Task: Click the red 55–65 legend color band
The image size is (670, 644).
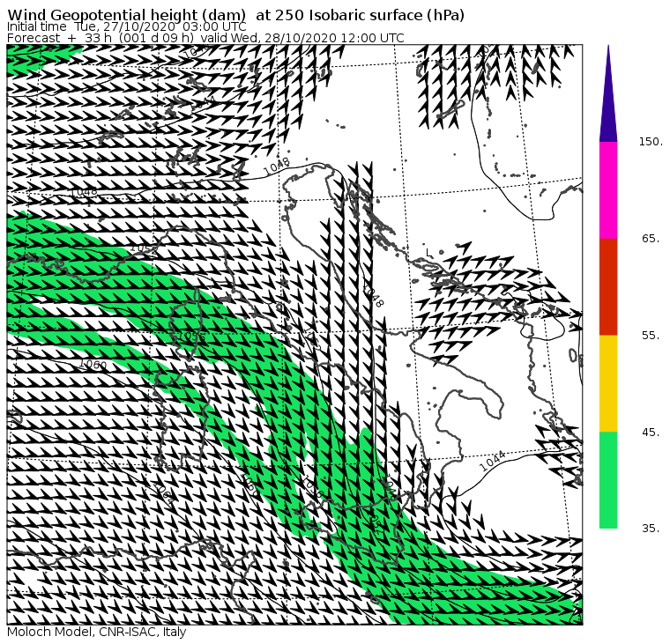Action: coord(608,286)
